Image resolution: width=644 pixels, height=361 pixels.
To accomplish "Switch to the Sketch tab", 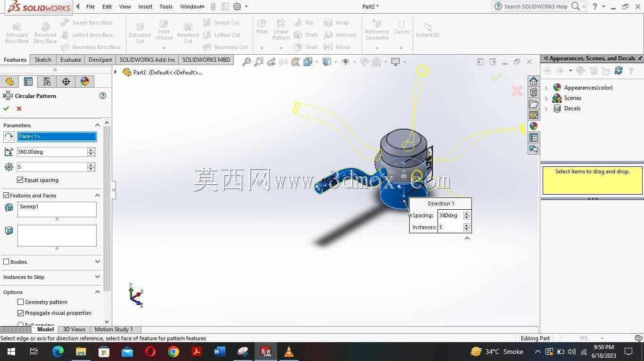I will click(43, 60).
